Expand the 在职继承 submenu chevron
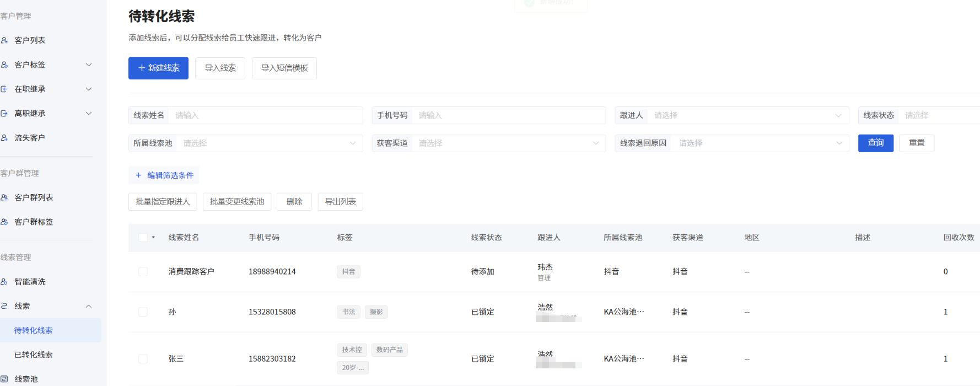The height and width of the screenshot is (386, 980). (89, 89)
